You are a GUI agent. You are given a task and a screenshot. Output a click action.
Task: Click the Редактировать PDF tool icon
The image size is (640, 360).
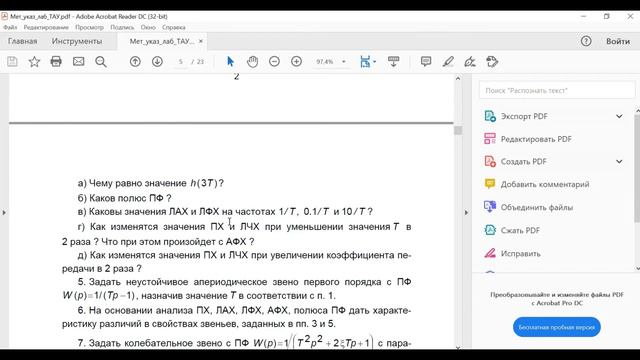(490, 139)
